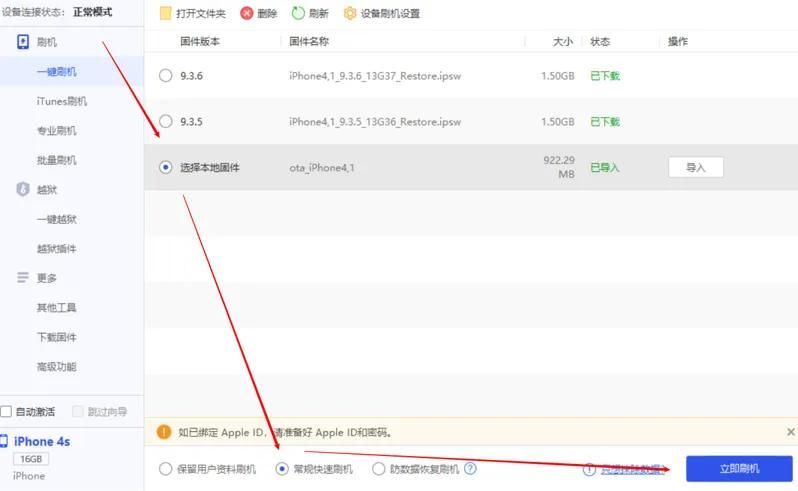The height and width of the screenshot is (491, 798).
Task: Click the 操作 column header
Action: pyautogui.click(x=678, y=41)
